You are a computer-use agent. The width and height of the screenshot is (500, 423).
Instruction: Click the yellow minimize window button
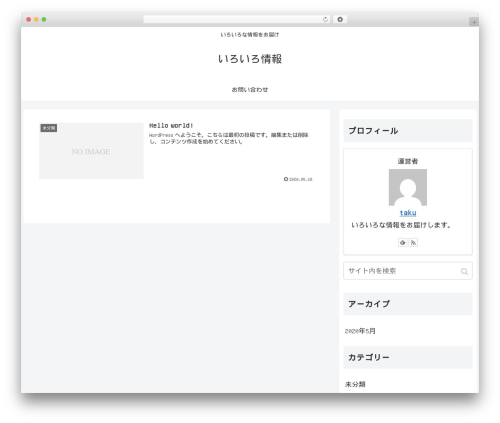[x=36, y=19]
